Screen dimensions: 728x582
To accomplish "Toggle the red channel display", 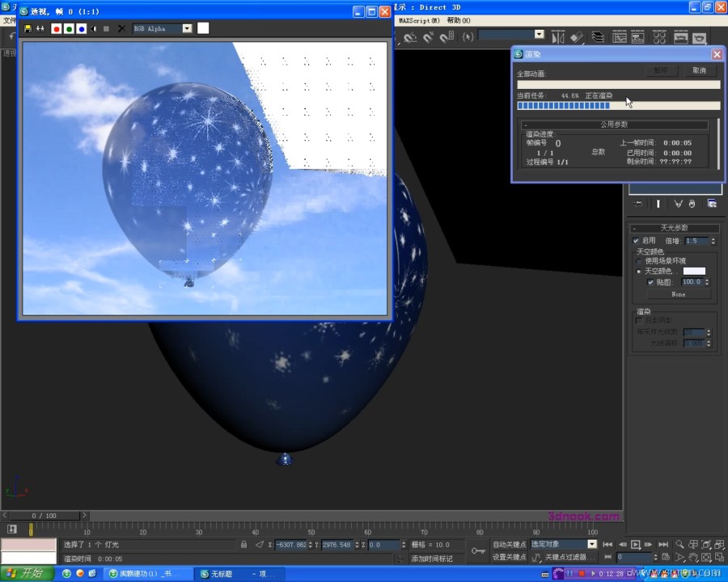I will click(57, 29).
